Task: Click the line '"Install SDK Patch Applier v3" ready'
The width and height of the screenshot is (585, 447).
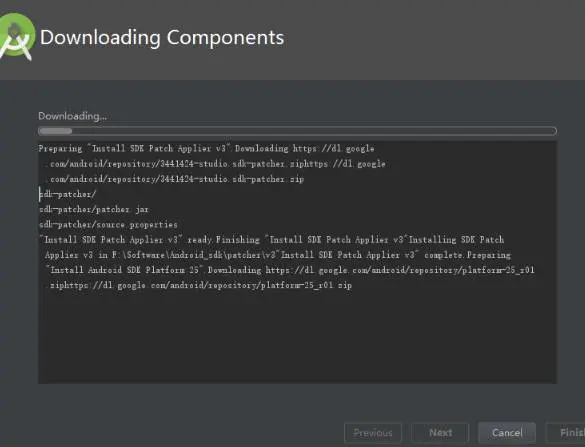Action: [272, 240]
